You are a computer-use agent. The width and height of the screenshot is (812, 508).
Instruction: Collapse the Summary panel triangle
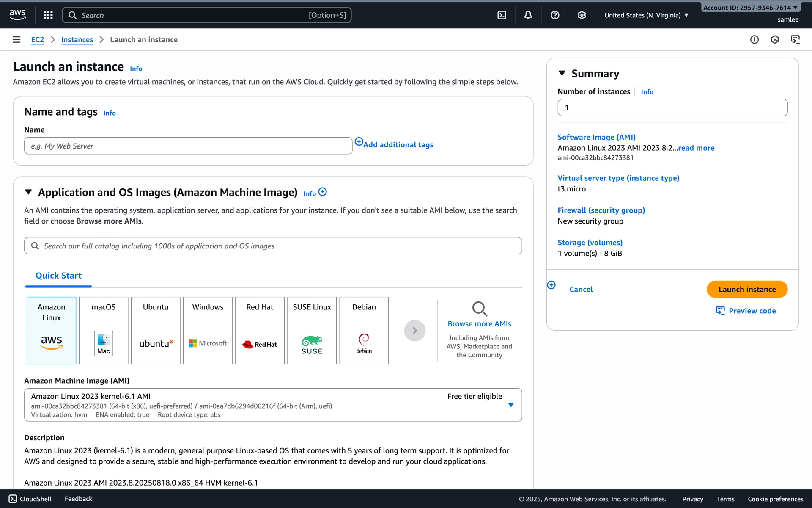(562, 73)
